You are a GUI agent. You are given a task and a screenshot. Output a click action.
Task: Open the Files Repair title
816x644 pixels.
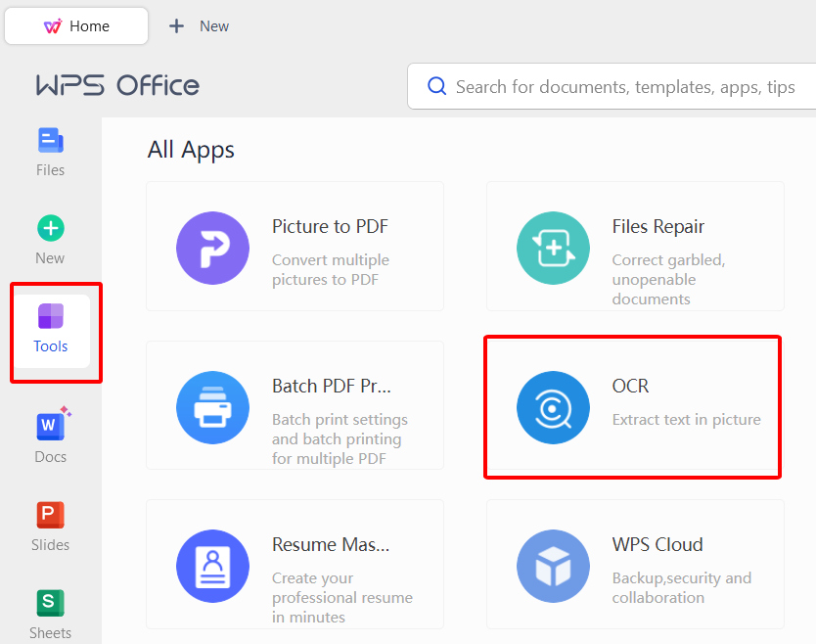(657, 226)
